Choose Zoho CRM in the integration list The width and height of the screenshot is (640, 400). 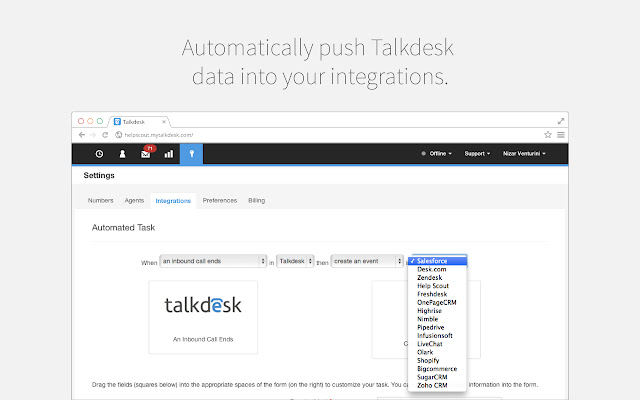pos(437,385)
